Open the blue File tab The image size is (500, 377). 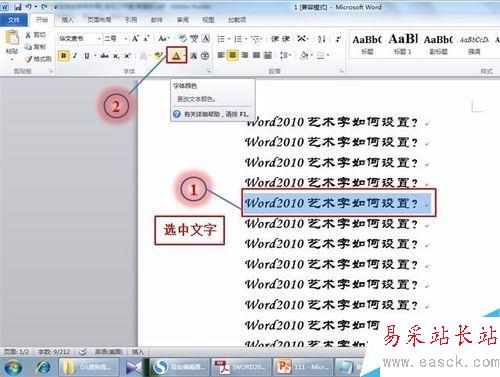[x=13, y=20]
